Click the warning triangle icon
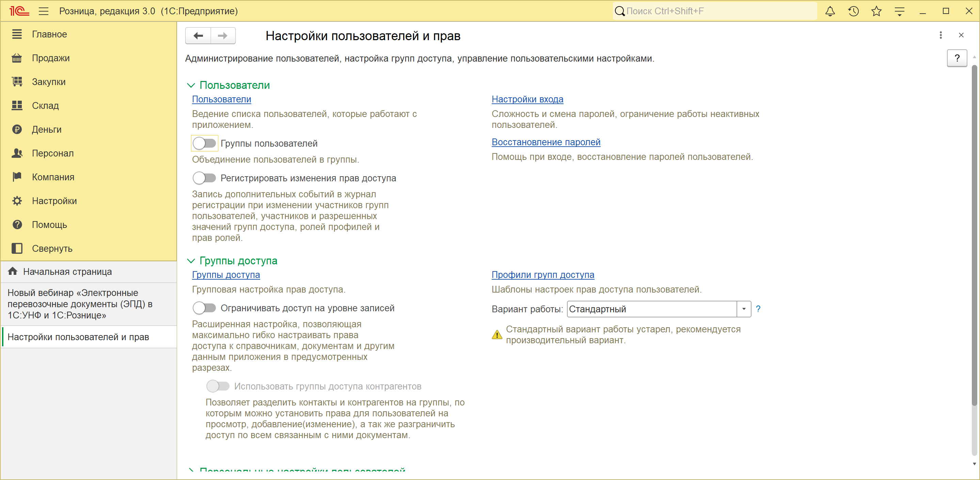Viewport: 980px width, 480px height. tap(497, 334)
